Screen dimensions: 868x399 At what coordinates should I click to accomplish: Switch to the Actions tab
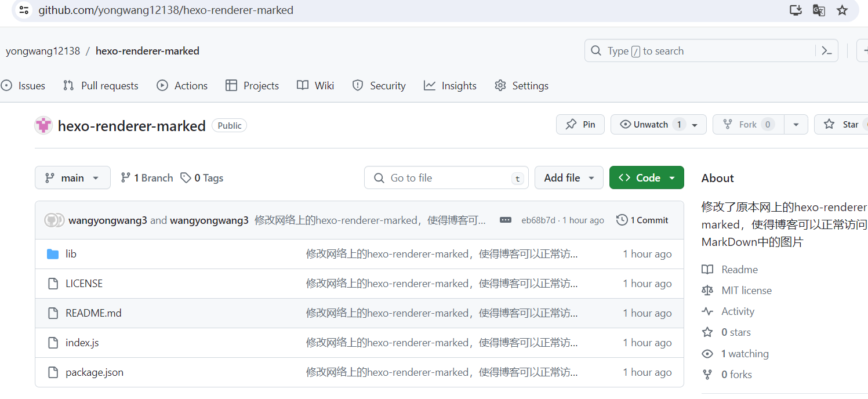click(182, 86)
